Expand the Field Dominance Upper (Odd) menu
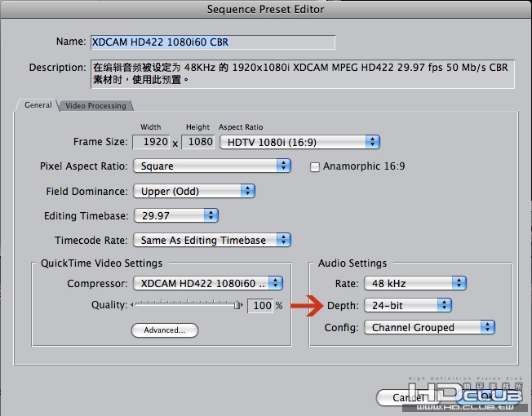This screenshot has height=416, width=532. click(x=193, y=191)
